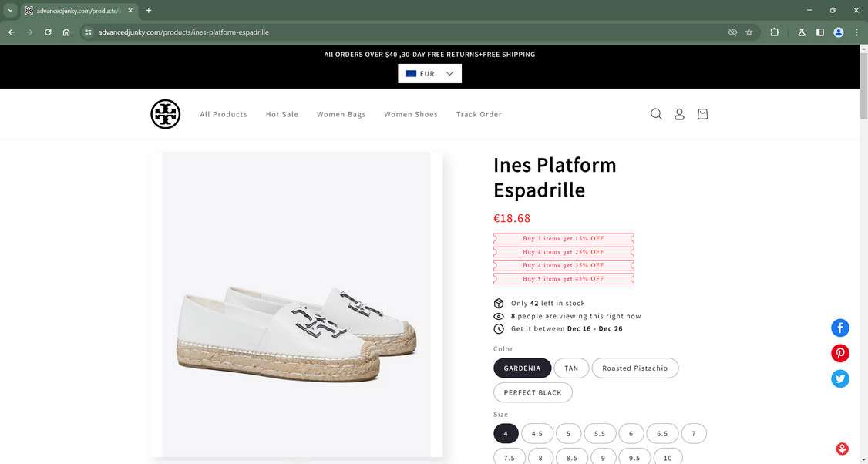Share product on Facebook

point(839,328)
